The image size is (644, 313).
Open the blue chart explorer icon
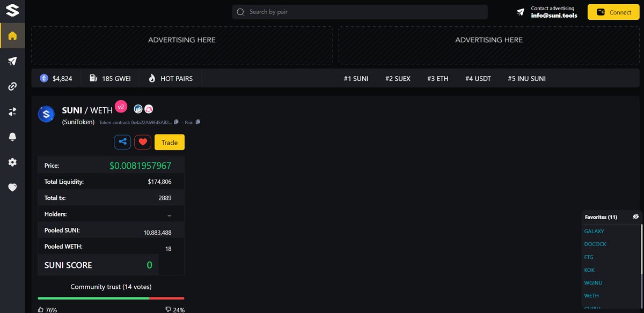[138, 109]
